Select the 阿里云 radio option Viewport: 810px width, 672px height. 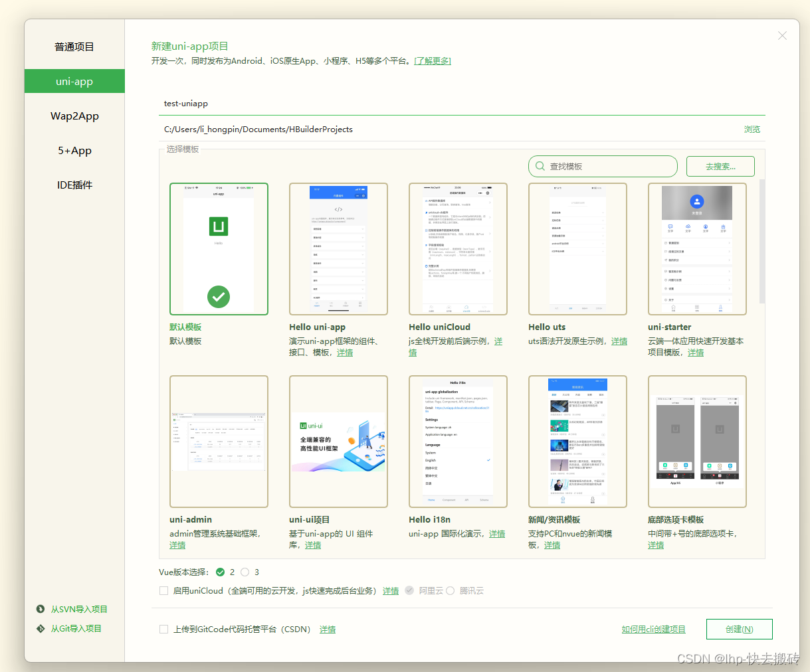[x=409, y=590]
